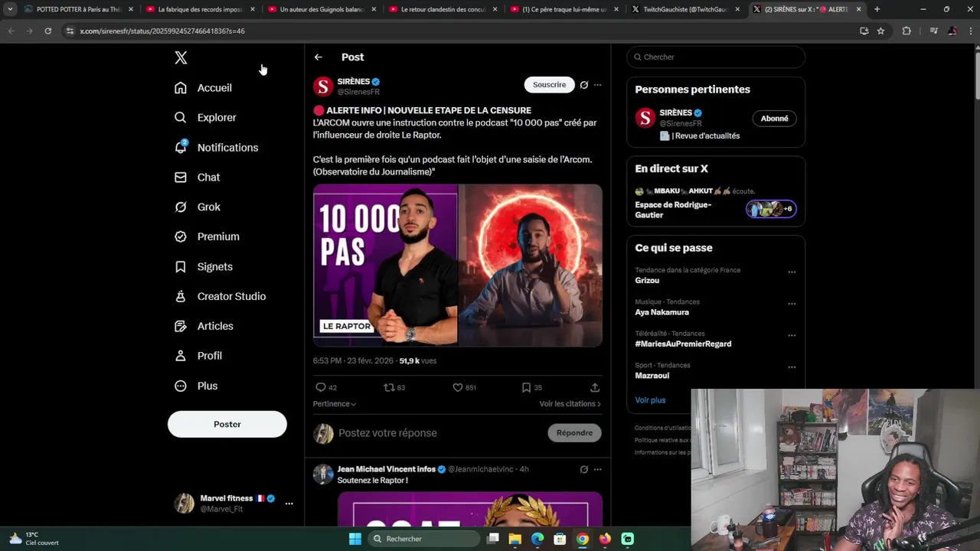Switch to Ce père traque lui-même tab
The height and width of the screenshot is (551, 980).
564,9
